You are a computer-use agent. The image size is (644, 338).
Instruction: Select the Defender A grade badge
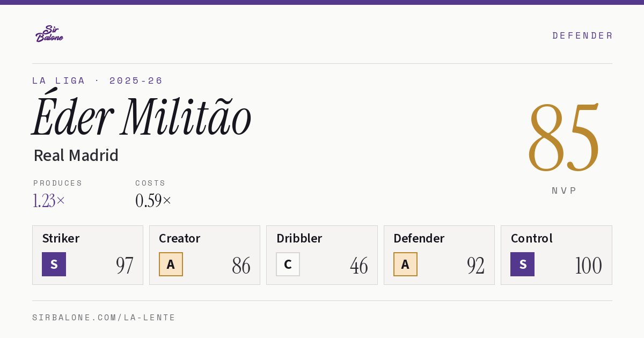pyautogui.click(x=405, y=264)
